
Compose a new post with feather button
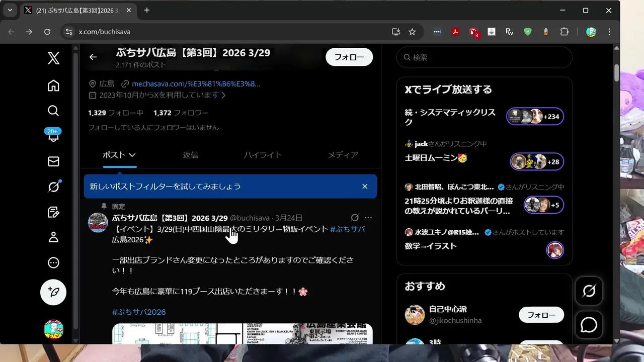coord(53,292)
